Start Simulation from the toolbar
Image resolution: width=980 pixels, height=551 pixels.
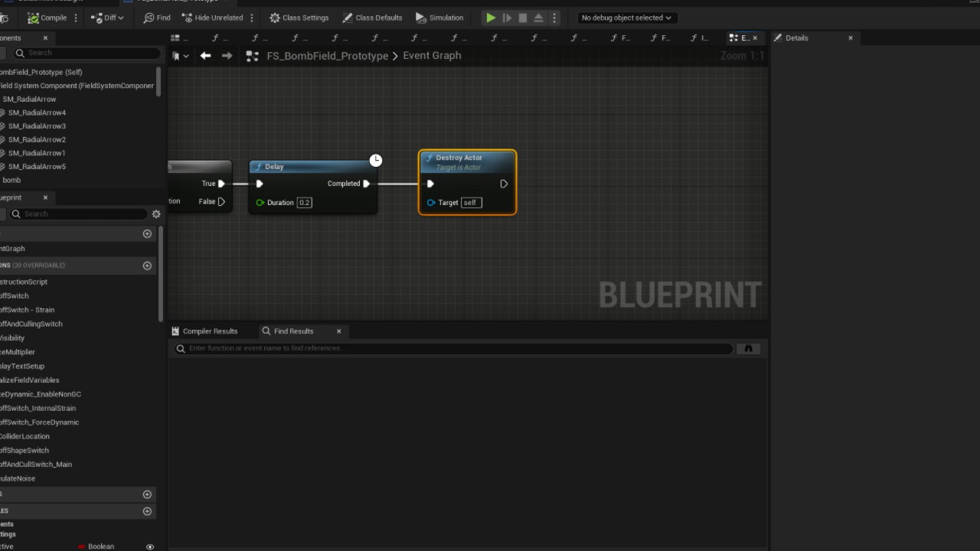(439, 18)
